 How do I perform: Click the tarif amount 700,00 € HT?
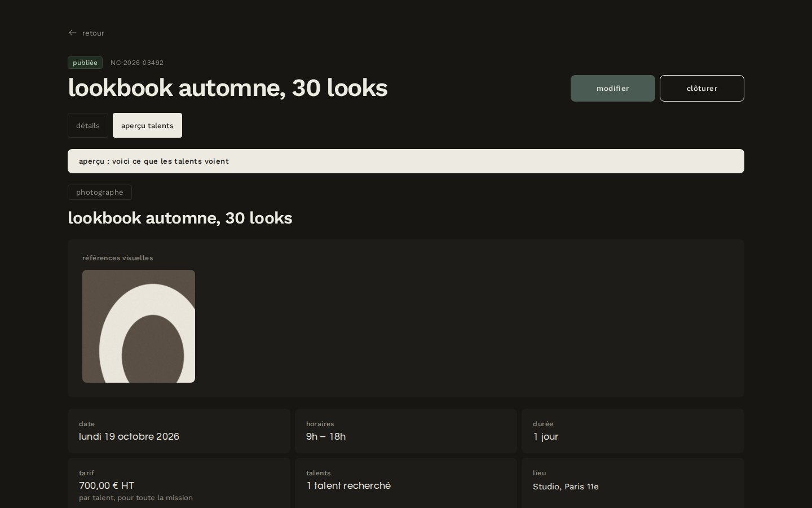click(x=107, y=485)
